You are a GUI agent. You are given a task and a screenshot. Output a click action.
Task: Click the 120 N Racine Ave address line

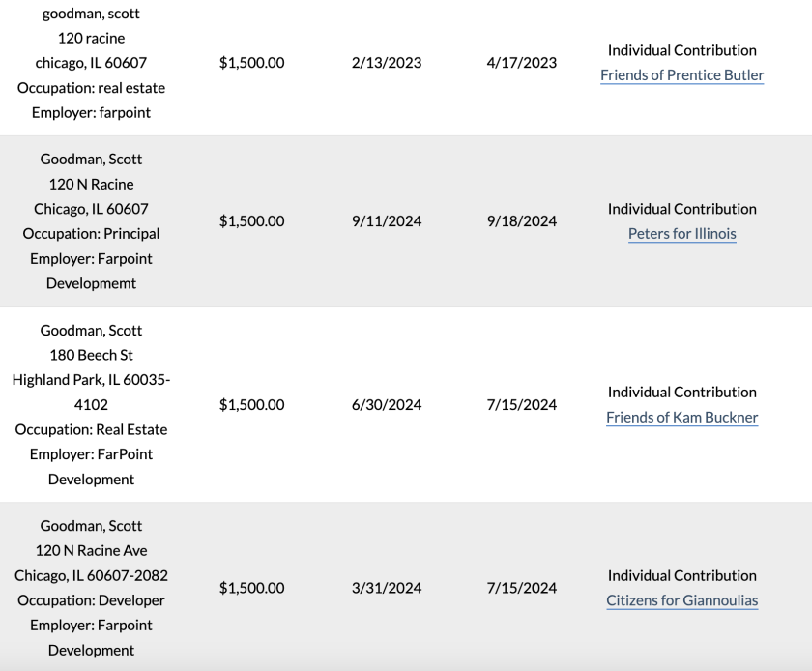[91, 551]
